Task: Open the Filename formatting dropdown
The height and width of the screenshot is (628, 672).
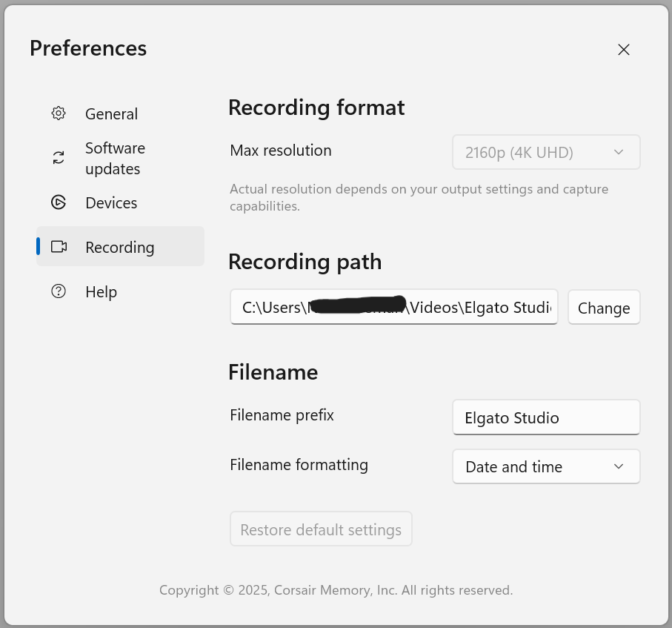Action: tap(546, 466)
